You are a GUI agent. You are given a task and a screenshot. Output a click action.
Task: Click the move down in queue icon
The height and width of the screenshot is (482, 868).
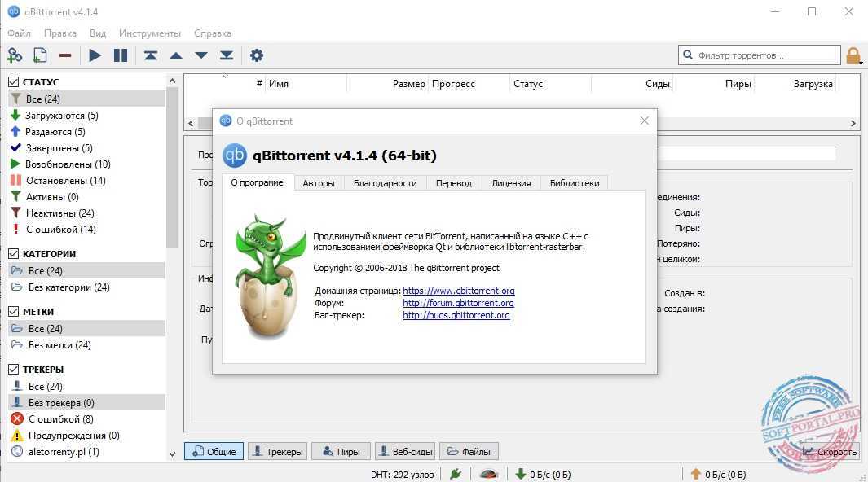pyautogui.click(x=201, y=55)
